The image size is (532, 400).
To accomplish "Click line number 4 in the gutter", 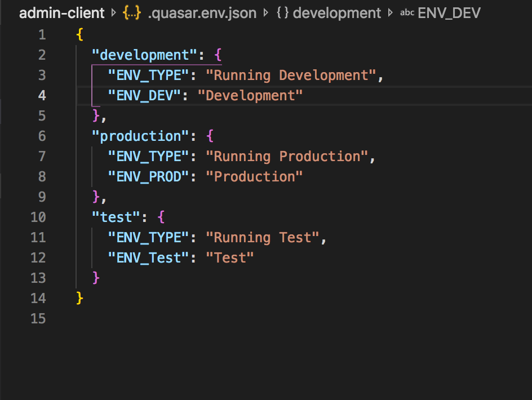I will pos(42,95).
